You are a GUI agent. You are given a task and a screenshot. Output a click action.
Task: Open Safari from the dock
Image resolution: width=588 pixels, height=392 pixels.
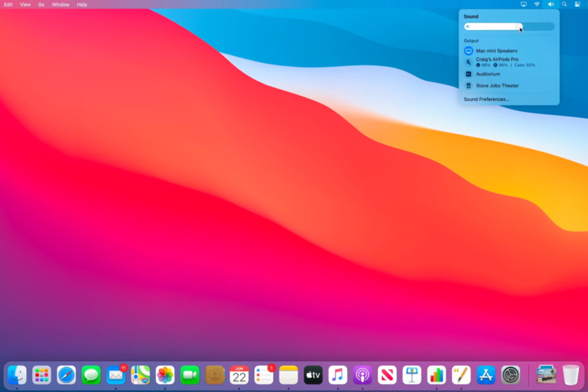point(66,374)
